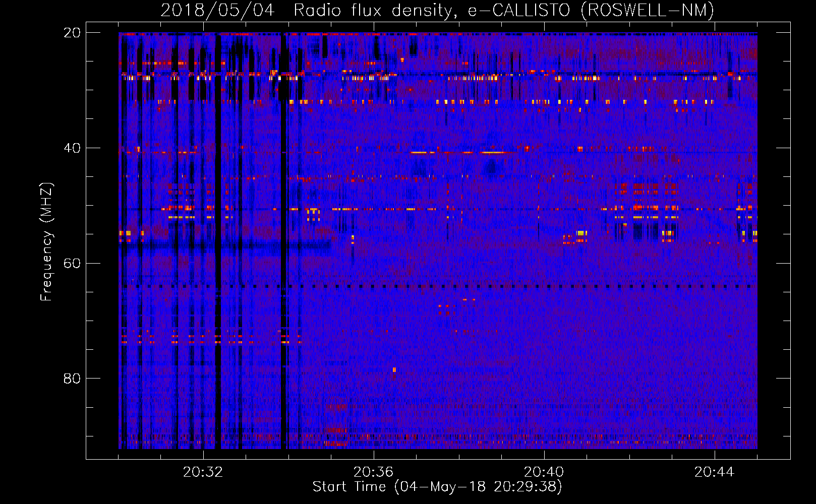Click the "Frequency (MHZ)" axis label
The height and width of the screenshot is (504, 816).
(x=46, y=242)
